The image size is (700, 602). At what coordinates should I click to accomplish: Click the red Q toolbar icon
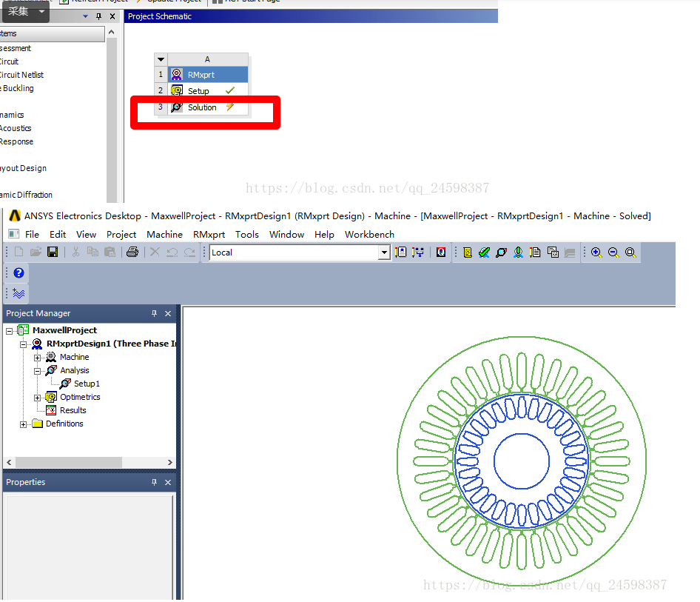coord(441,252)
